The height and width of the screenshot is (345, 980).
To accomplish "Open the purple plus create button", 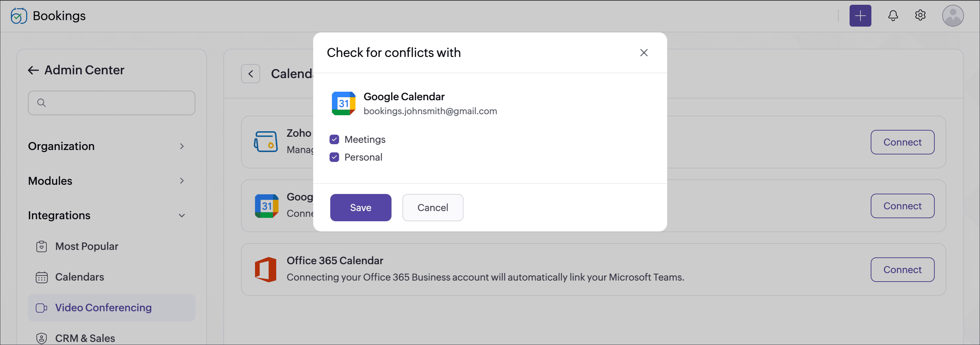I will tap(860, 16).
